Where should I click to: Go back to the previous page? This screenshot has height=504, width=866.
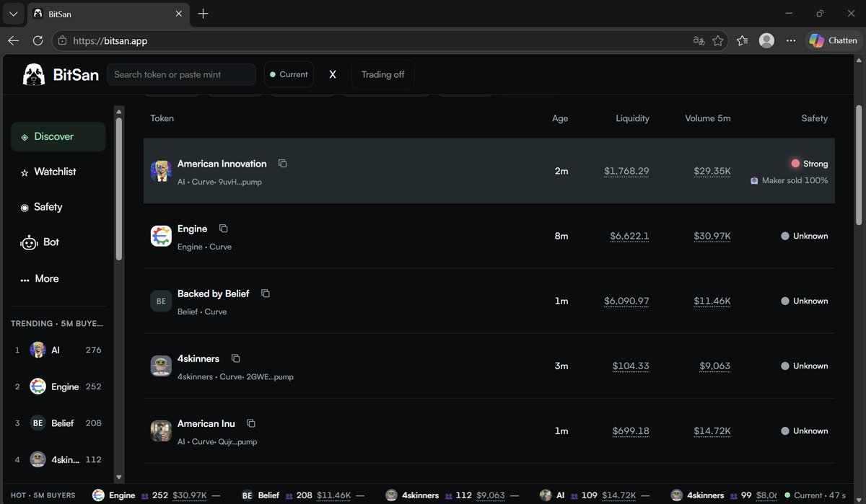(13, 40)
